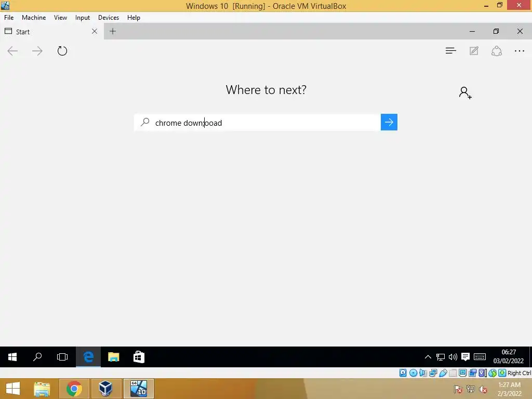
Task: Click the magnifier icon inside search box
Action: click(x=145, y=122)
